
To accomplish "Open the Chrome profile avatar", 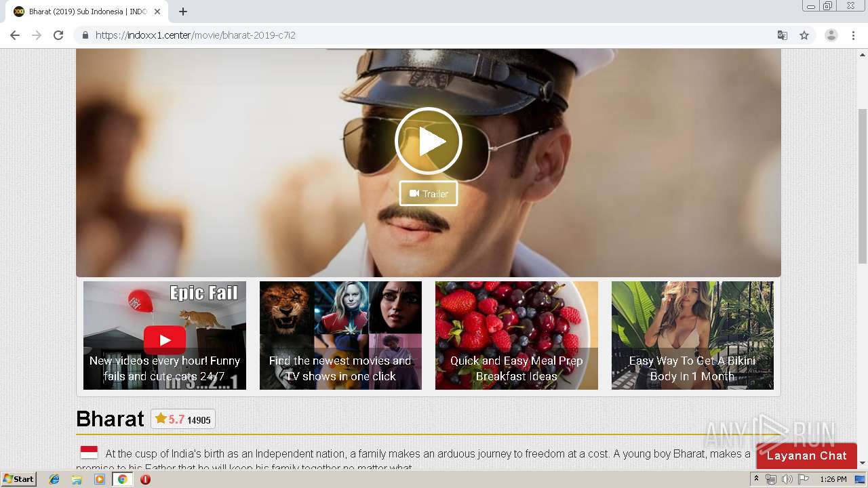I will point(831,35).
